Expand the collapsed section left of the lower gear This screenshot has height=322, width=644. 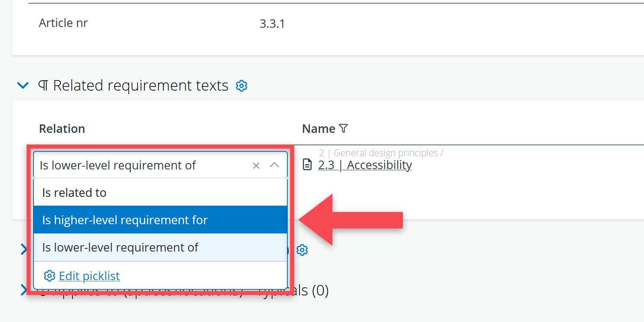[x=24, y=250]
